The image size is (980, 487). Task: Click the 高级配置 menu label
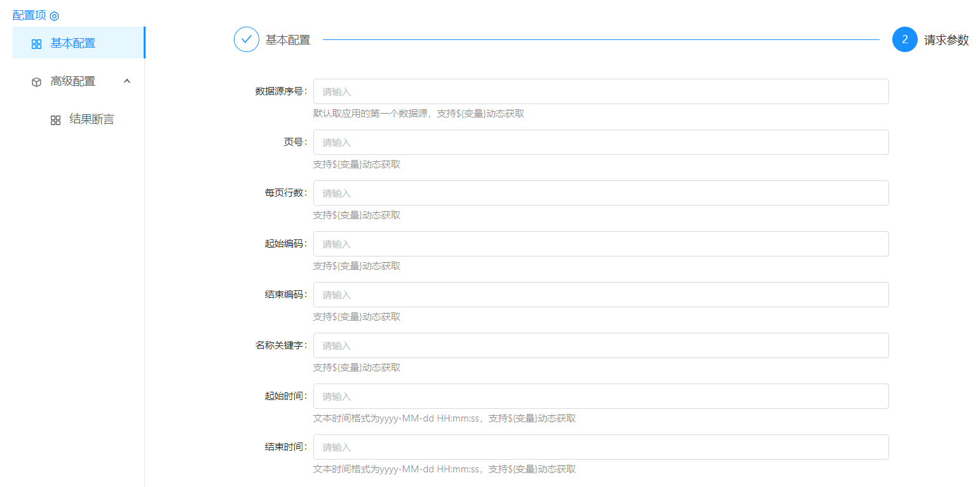coord(73,81)
